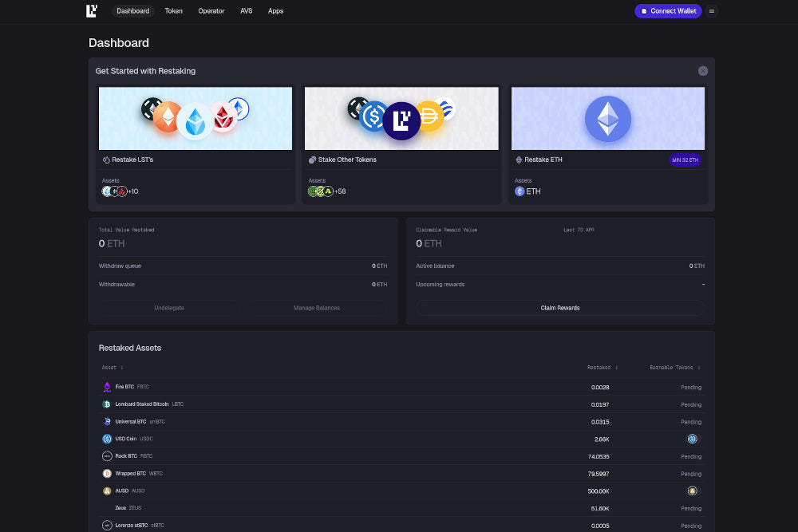Screen dimensions: 798x532
Task: Sort table by the Restaked column
Action: click(601, 368)
